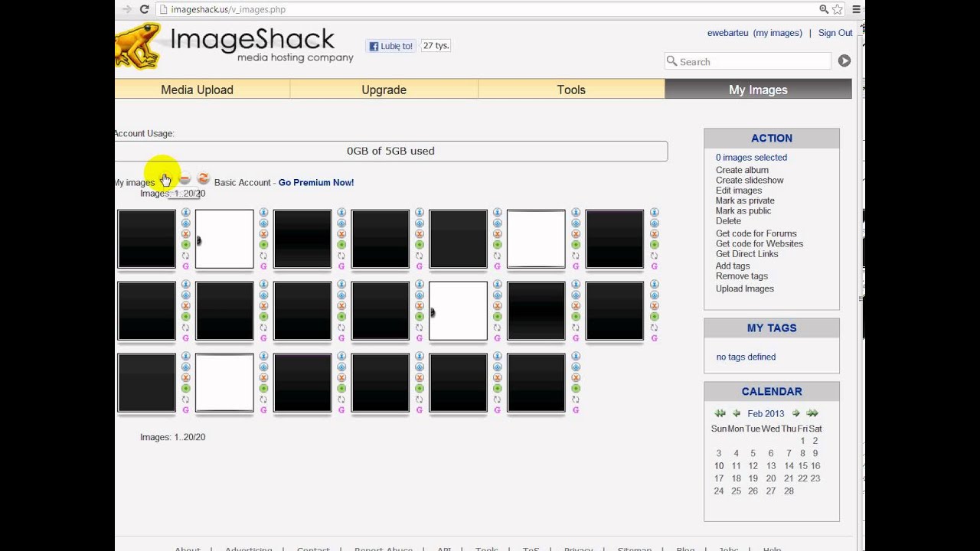
Task: Click green dot icon beside first top-row thumbnail
Action: pos(185,245)
